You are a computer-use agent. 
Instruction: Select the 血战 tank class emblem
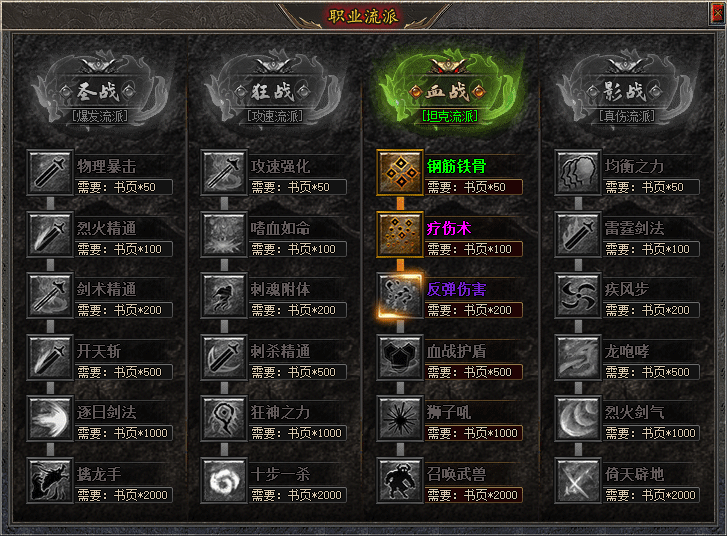pyautogui.click(x=450, y=91)
